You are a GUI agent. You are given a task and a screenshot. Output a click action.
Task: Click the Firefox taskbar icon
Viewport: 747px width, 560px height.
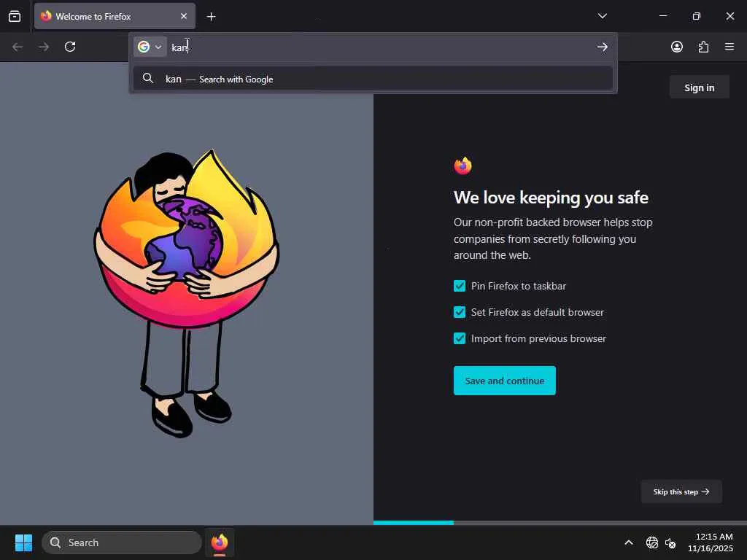tap(219, 542)
